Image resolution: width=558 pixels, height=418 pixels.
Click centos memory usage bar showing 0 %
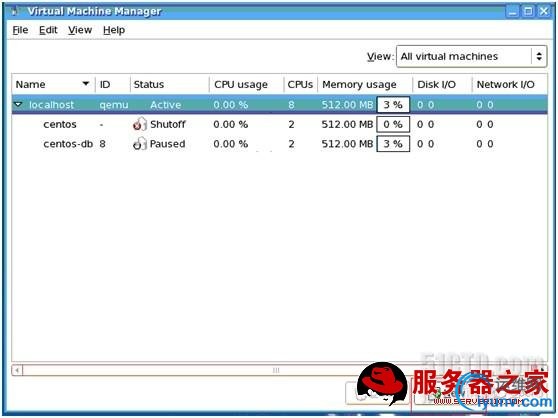393,124
